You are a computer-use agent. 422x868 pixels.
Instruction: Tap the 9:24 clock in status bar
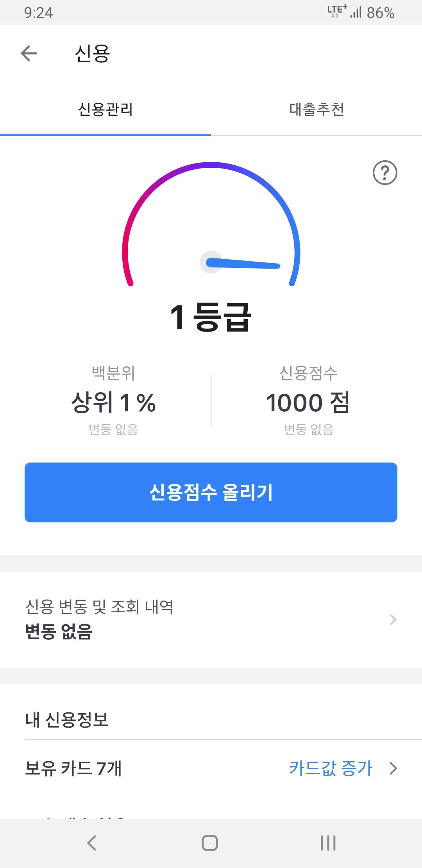[x=38, y=13]
